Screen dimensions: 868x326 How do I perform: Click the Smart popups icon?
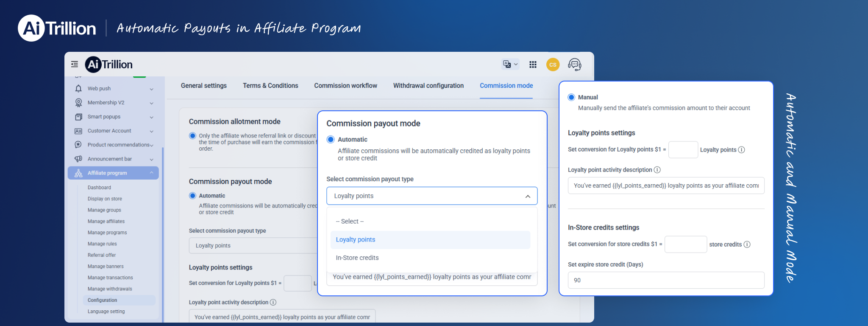click(x=78, y=117)
